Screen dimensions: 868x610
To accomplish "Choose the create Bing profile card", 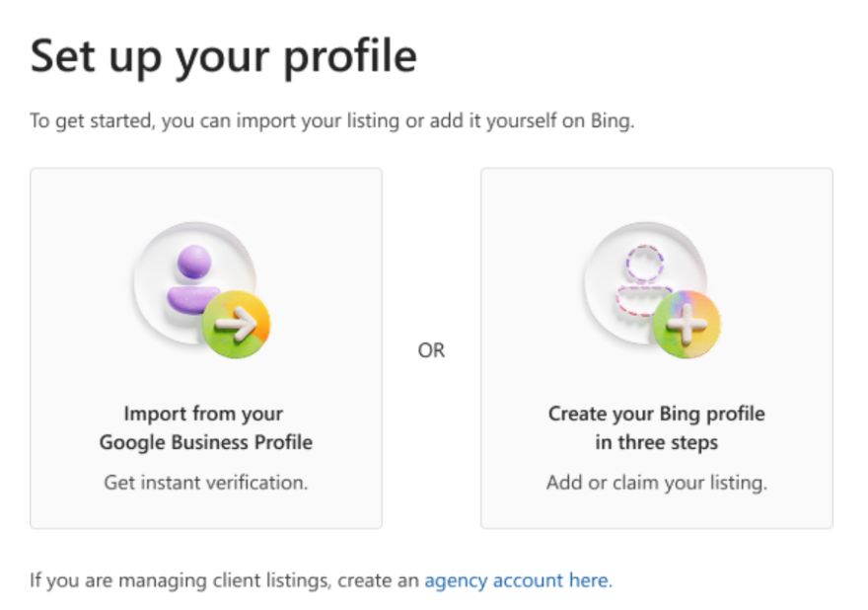I will (656, 347).
